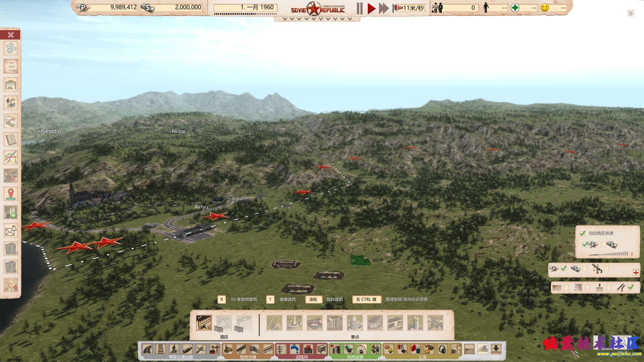The width and height of the screenshot is (644, 362).
Task: Expand construction options with red plus
Action: pyautogui.click(x=636, y=273)
